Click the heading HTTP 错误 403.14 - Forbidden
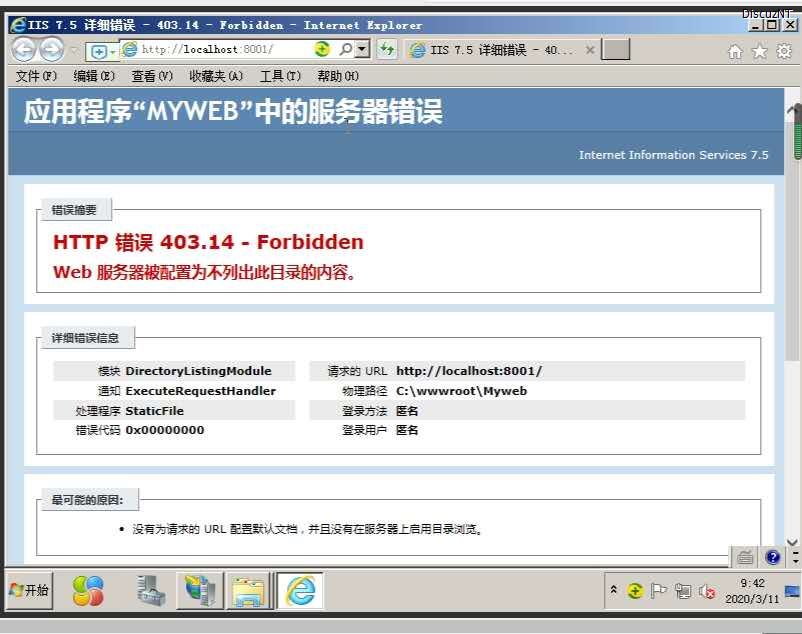Screen dimensions: 802x634 pyautogui.click(x=208, y=242)
